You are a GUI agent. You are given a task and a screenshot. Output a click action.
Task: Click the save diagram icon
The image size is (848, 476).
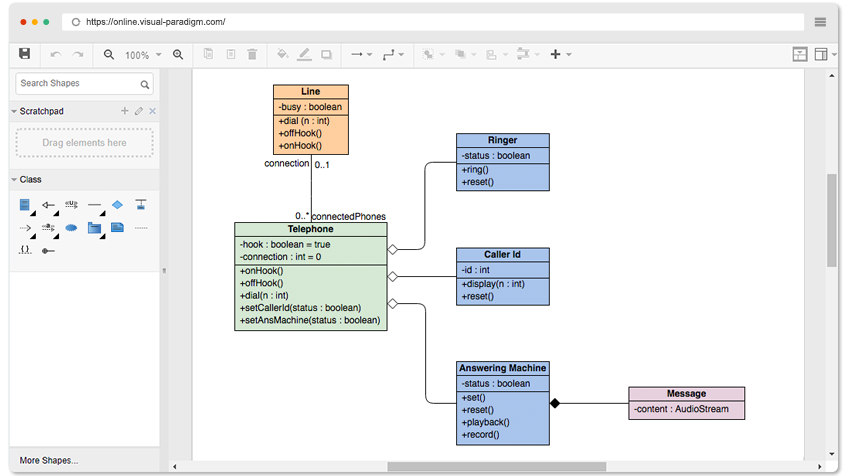pos(24,54)
